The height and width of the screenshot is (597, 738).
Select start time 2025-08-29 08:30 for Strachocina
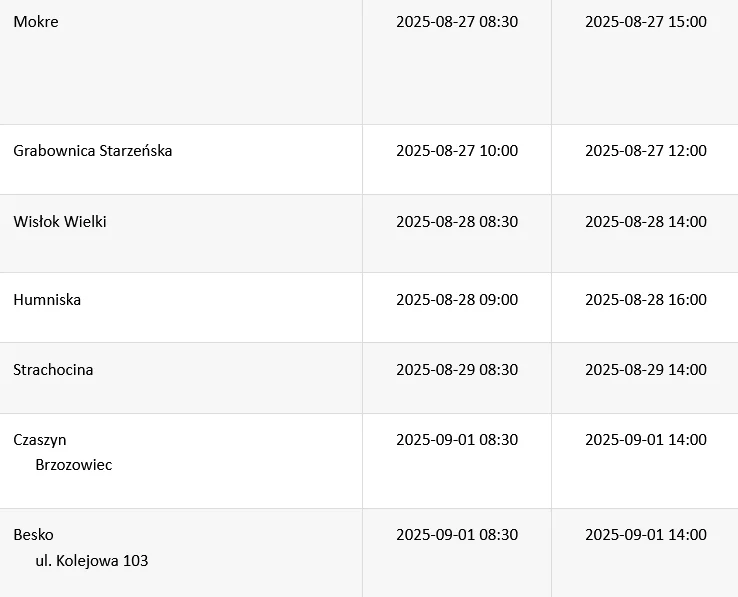coord(457,370)
